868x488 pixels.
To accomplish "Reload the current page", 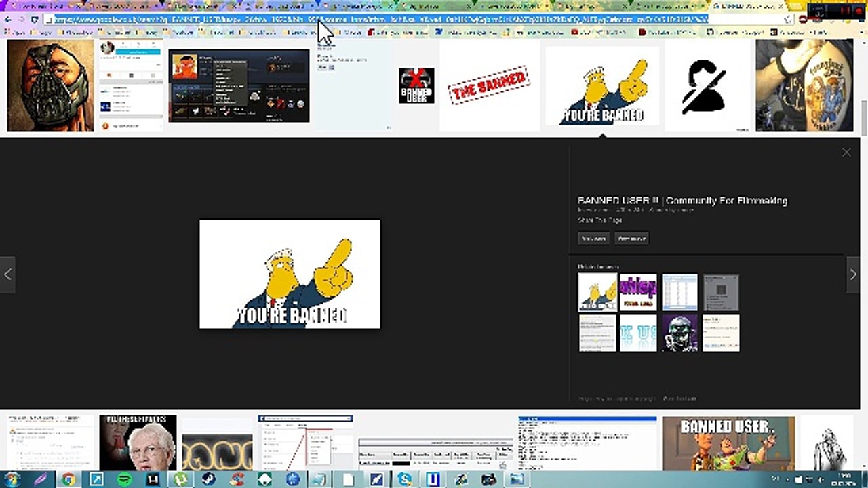I will click(35, 20).
